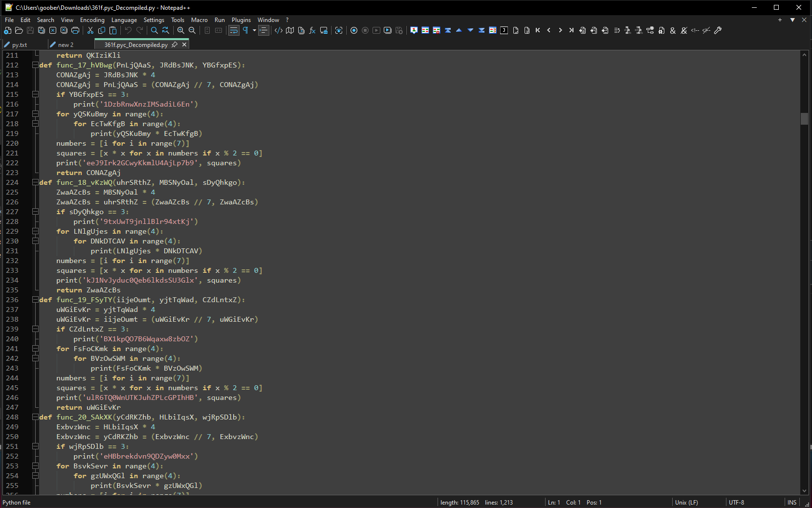Click 'length: 115,865' in status bar
Screen dimensions: 812x508
point(460,502)
